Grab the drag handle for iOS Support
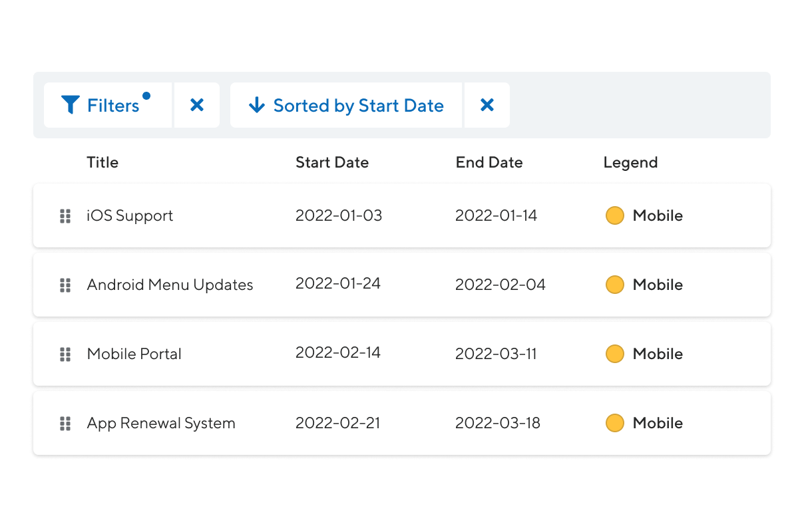This screenshot has width=804, height=532. (65, 215)
